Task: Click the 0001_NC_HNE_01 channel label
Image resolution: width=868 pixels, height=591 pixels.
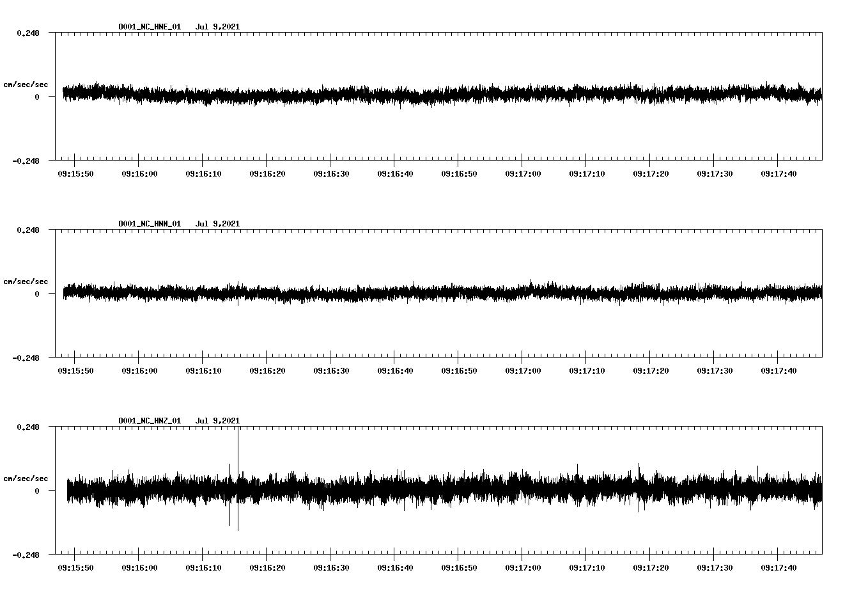Action: point(148,26)
